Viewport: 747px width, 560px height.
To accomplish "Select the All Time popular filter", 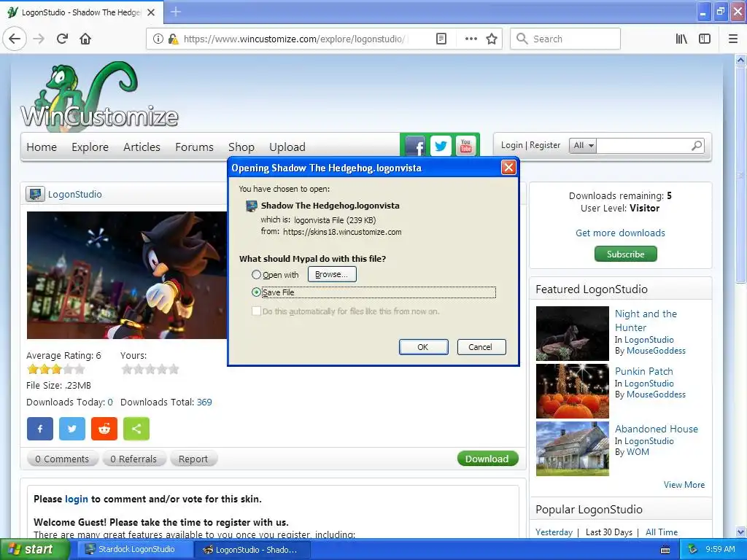I will coord(661,532).
